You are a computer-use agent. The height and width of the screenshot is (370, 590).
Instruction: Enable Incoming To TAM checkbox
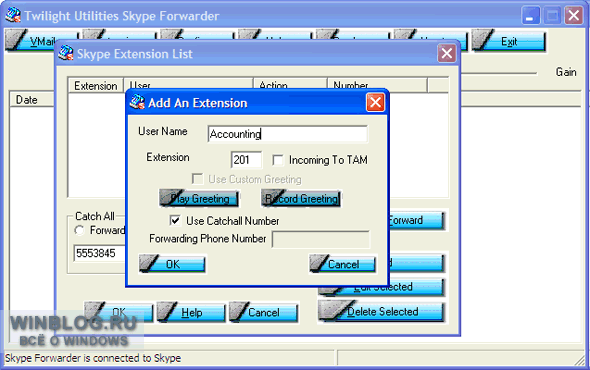(x=278, y=160)
